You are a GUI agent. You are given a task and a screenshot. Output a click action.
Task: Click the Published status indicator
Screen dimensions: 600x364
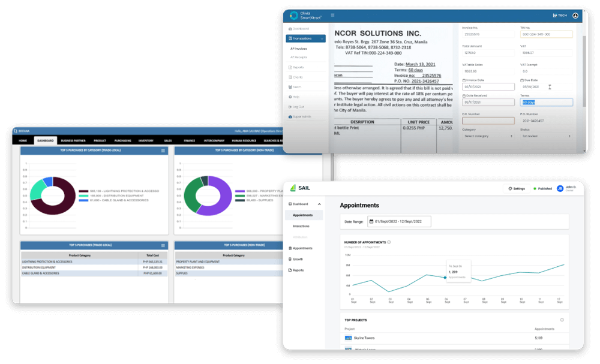point(542,189)
